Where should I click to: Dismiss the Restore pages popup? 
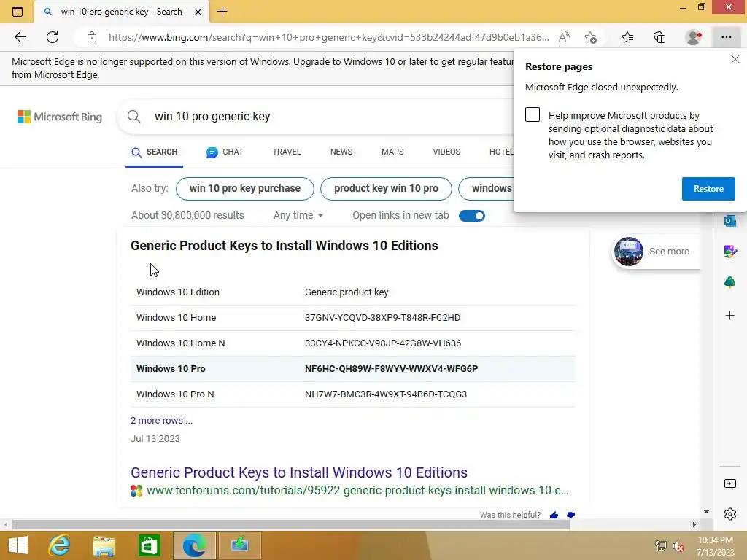pos(735,59)
